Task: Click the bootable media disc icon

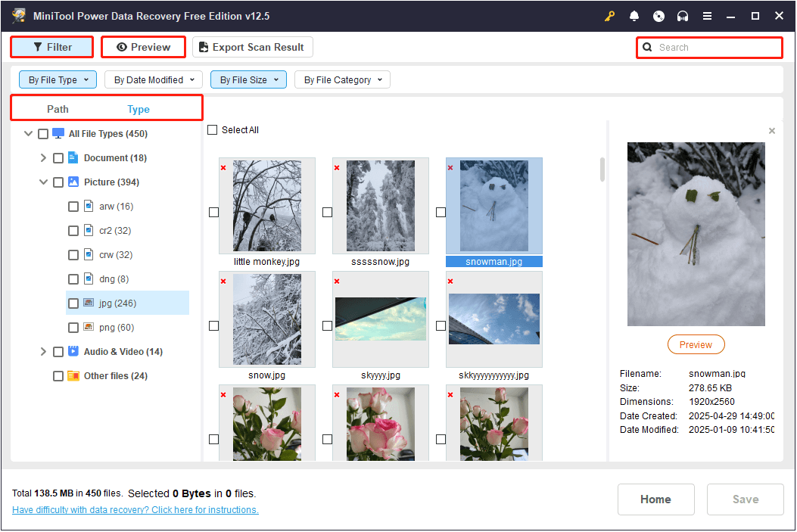Action: [x=658, y=15]
